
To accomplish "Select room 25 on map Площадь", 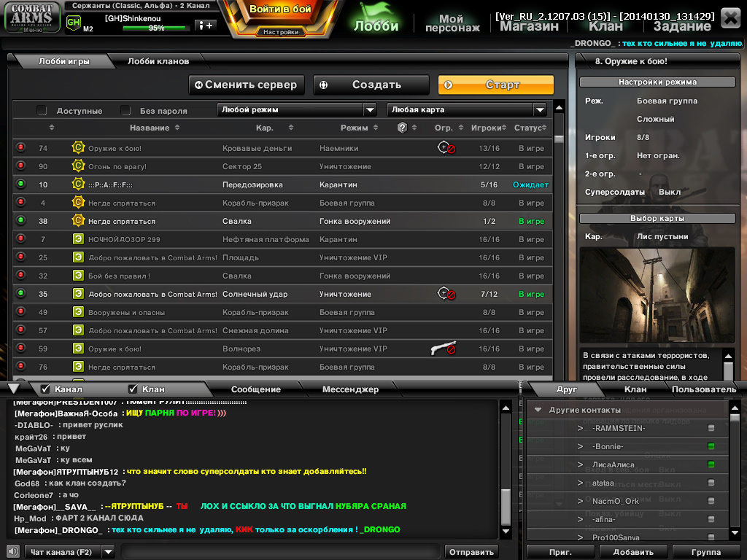I will pyautogui.click(x=282, y=257).
